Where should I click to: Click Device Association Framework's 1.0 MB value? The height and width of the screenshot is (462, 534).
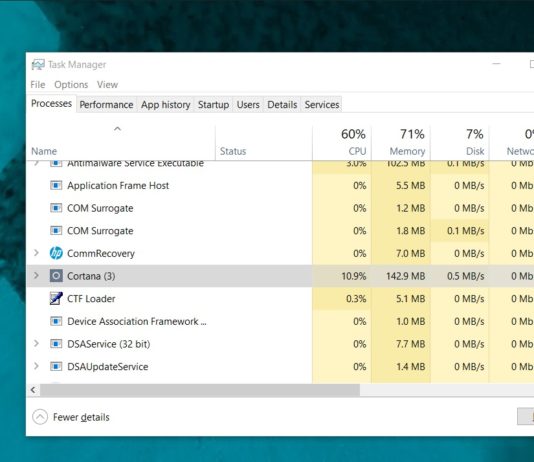(x=411, y=321)
